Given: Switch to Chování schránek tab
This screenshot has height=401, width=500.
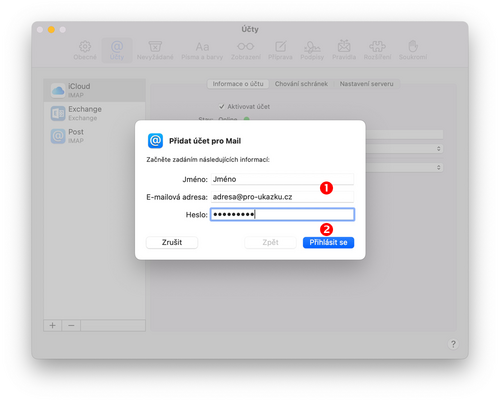Looking at the screenshot, I should point(301,84).
